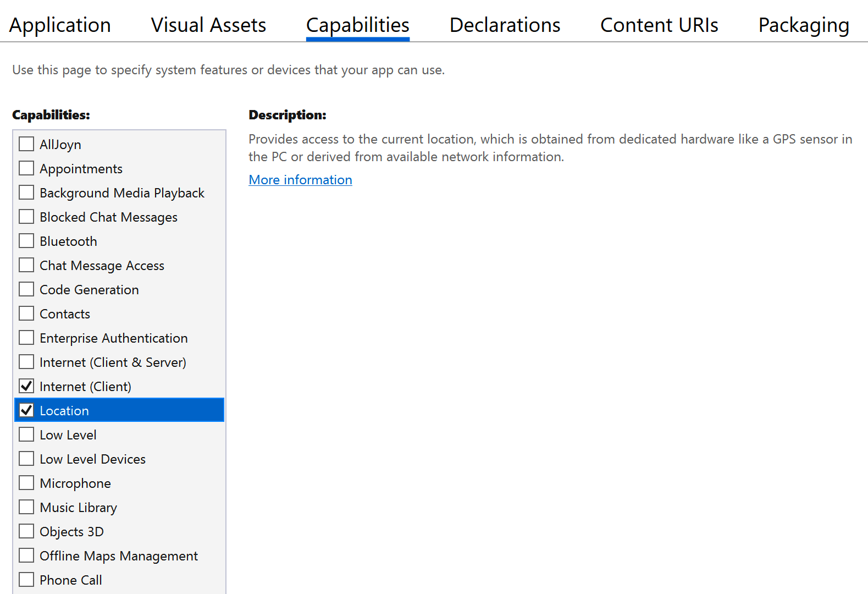This screenshot has height=594, width=868.
Task: Open the Content URIs tab
Action: 659,25
